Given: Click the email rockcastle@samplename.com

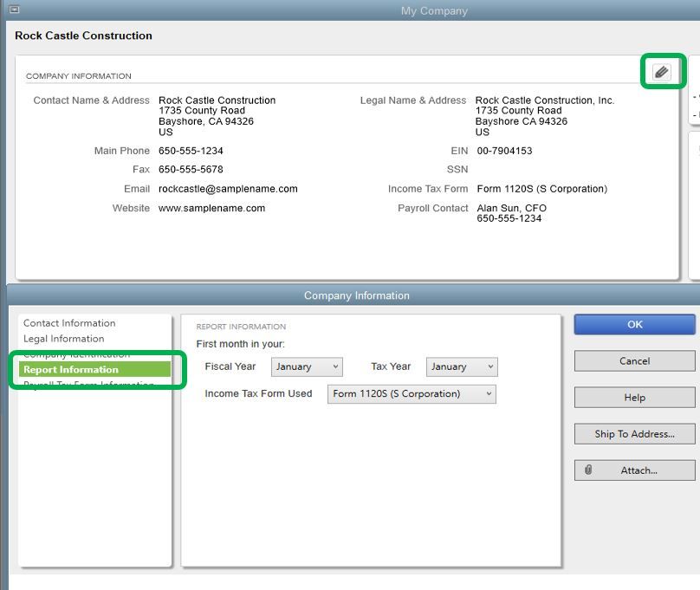Looking at the screenshot, I should 228,189.
